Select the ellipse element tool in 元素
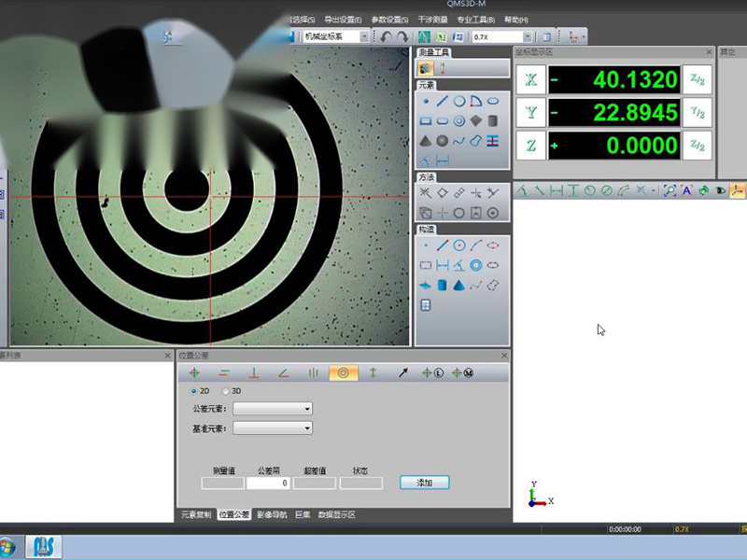The width and height of the screenshot is (747, 560). click(493, 102)
